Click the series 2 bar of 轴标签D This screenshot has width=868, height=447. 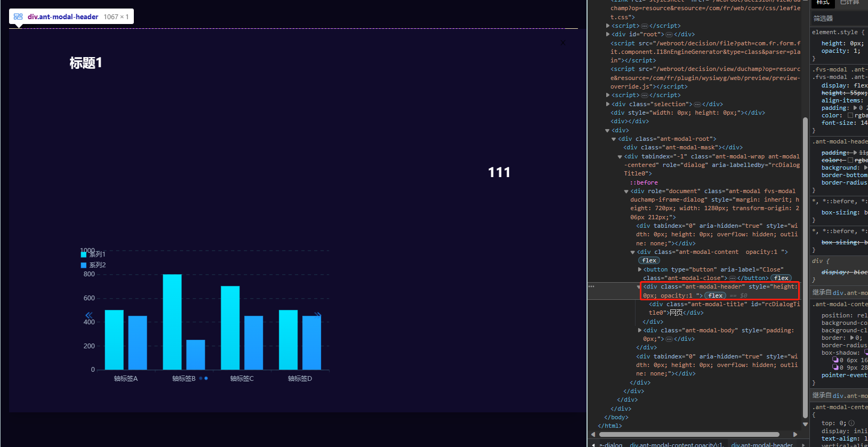[312, 342]
